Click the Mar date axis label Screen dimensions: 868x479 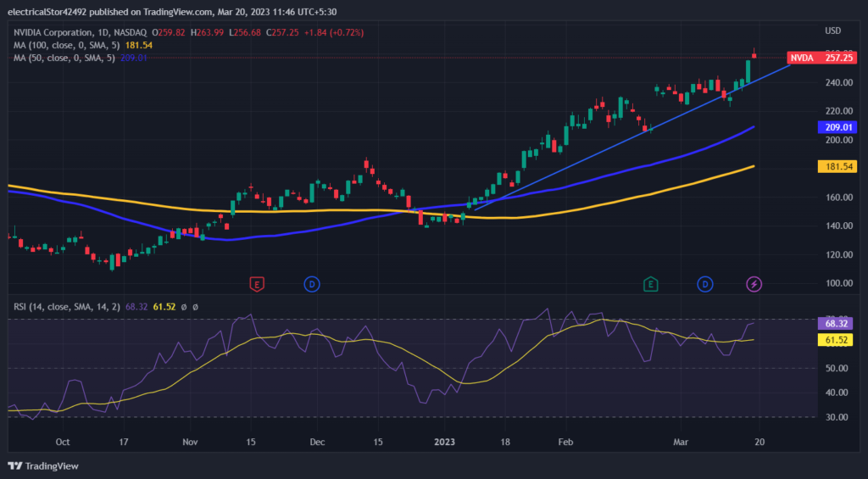(x=681, y=442)
